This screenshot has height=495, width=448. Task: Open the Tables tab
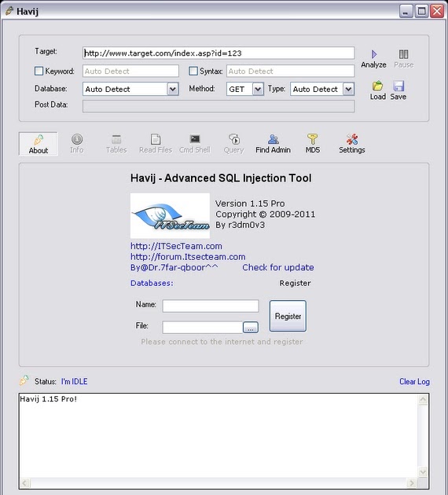tap(116, 144)
